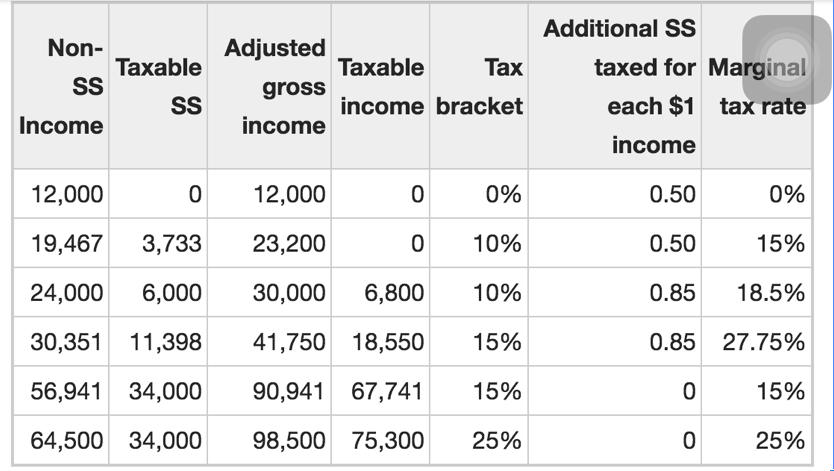Select the 6,800 taxable income cell

tap(380, 292)
